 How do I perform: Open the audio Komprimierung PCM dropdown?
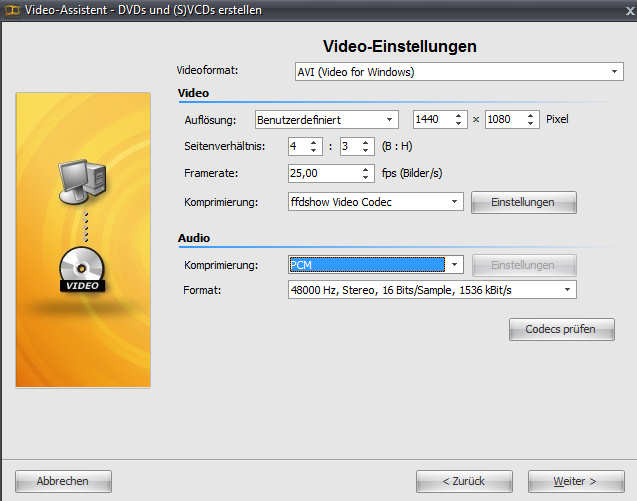(x=455, y=265)
